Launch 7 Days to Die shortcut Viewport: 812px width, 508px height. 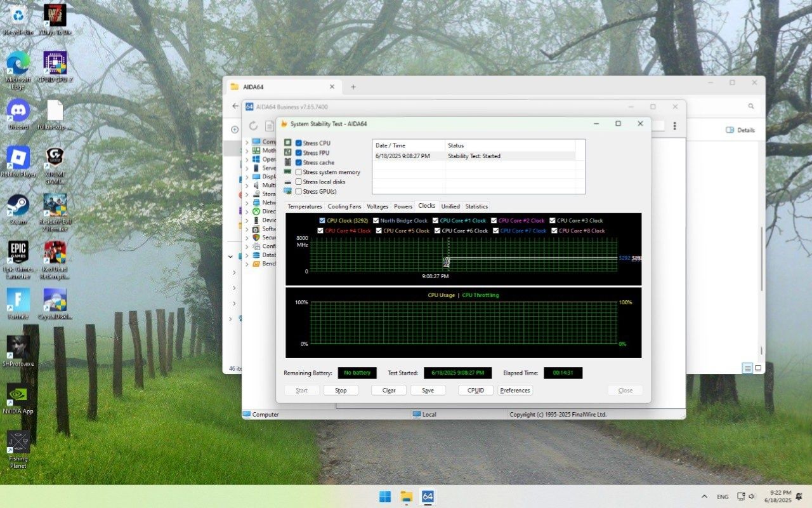click(55, 18)
